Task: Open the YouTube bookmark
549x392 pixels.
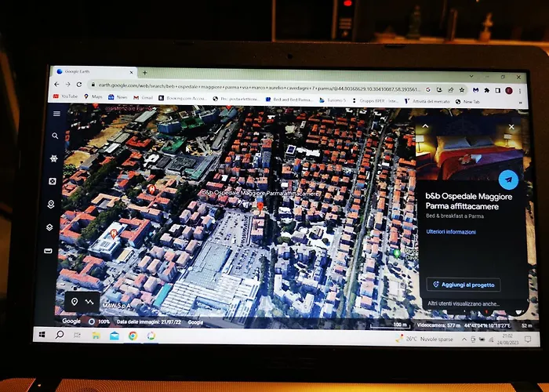Action: [x=67, y=97]
